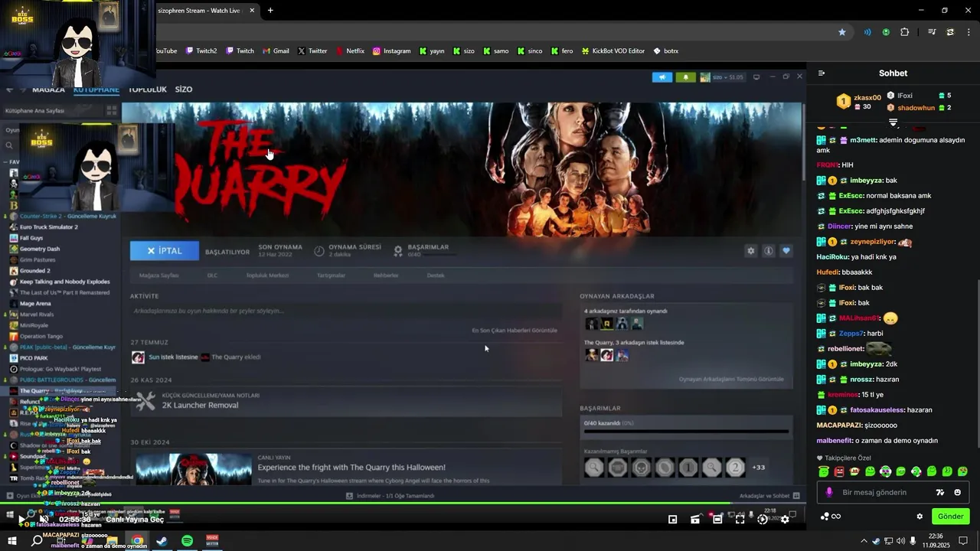Collapse the Sohbet chat panel

tap(822, 73)
